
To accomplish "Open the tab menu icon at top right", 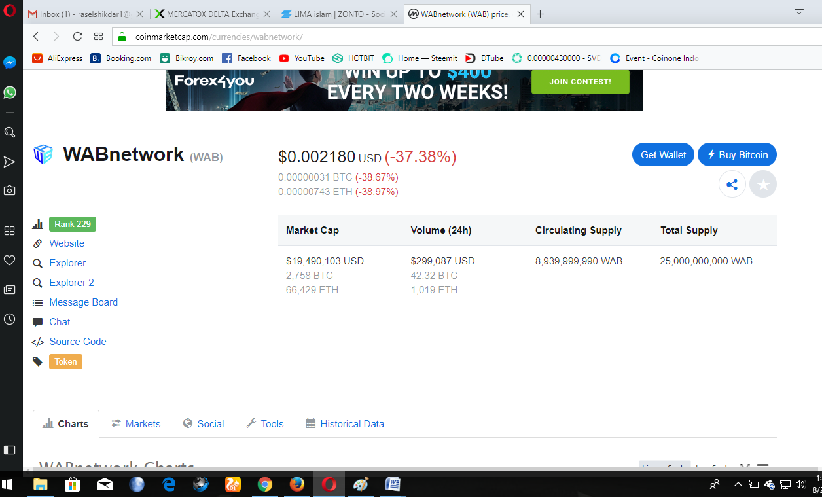I will coord(799,11).
